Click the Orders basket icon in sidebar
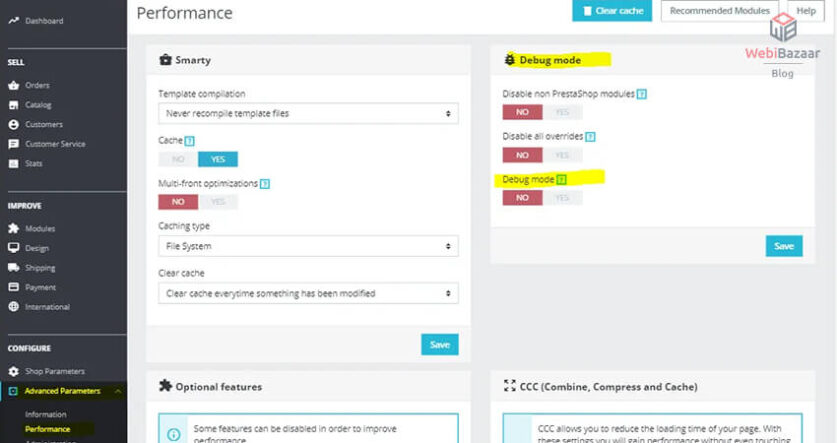 coord(14,85)
